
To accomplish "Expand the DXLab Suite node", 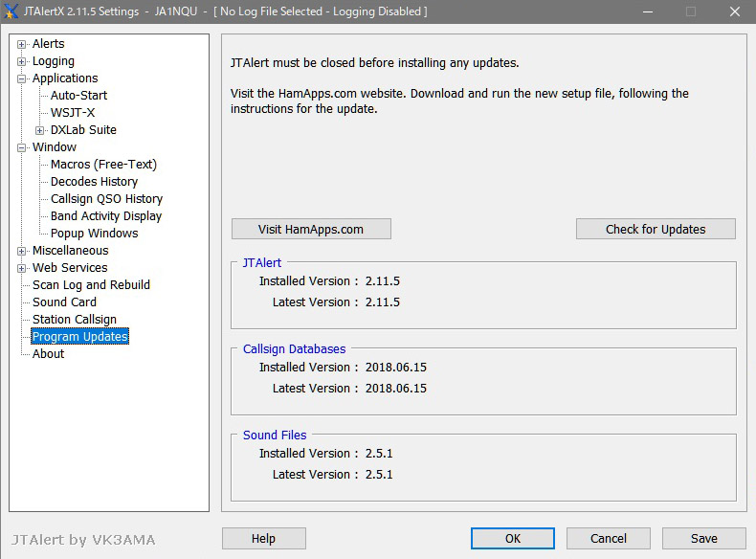I will pyautogui.click(x=40, y=130).
